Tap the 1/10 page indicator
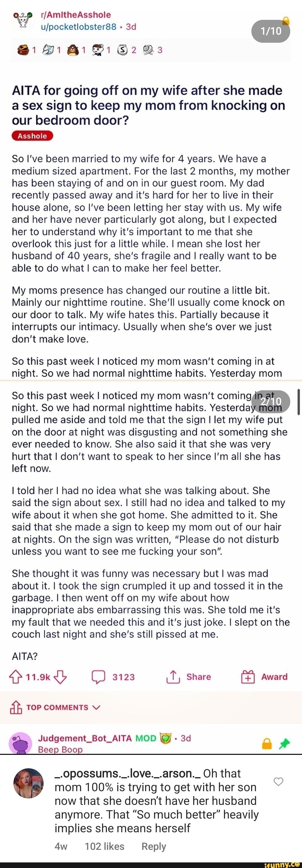Viewport: 302px width, 868px height. (271, 31)
